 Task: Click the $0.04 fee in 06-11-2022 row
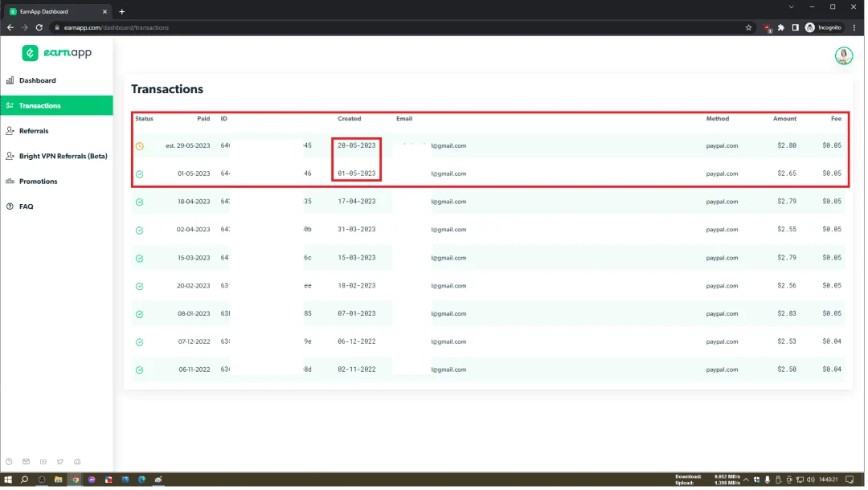pyautogui.click(x=833, y=370)
